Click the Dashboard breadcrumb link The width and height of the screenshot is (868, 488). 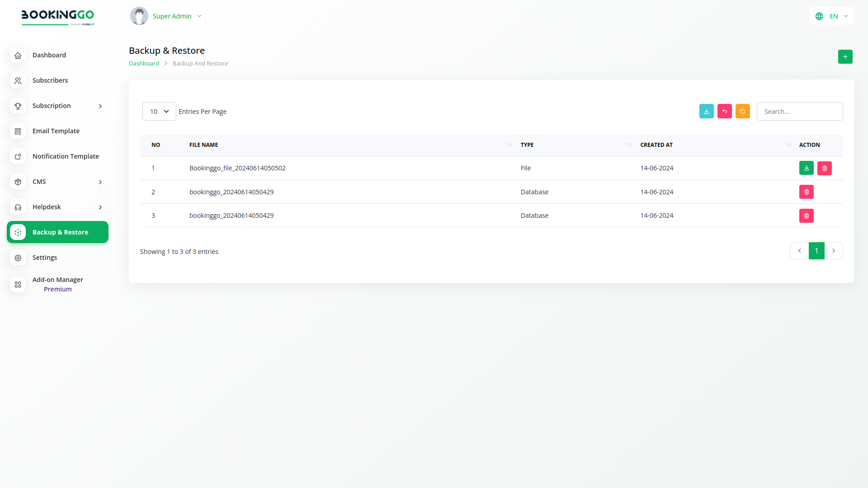click(144, 64)
